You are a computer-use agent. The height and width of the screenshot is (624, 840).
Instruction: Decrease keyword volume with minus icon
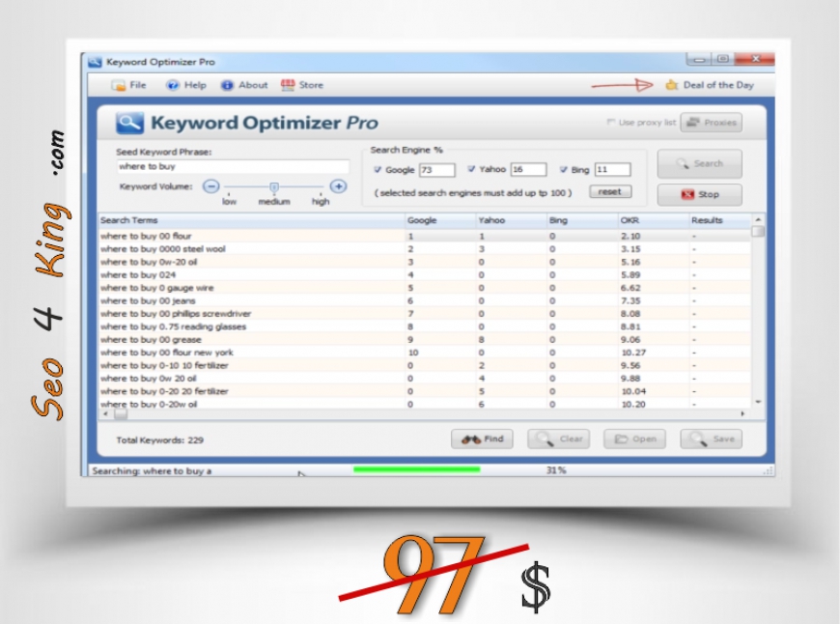coord(211,186)
